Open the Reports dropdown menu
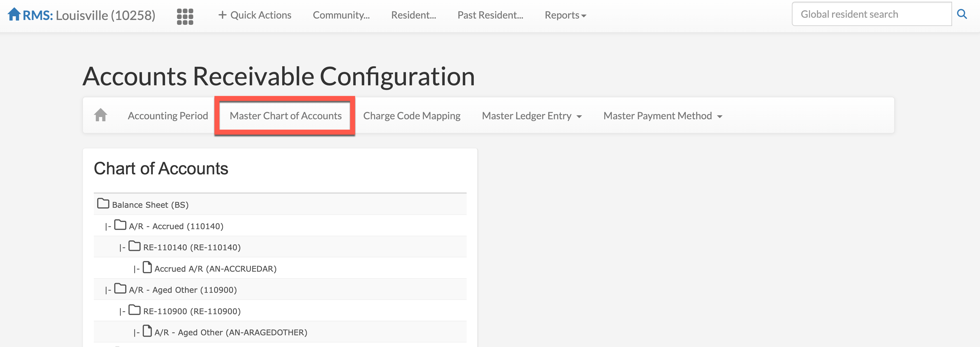This screenshot has height=347, width=980. [x=565, y=15]
